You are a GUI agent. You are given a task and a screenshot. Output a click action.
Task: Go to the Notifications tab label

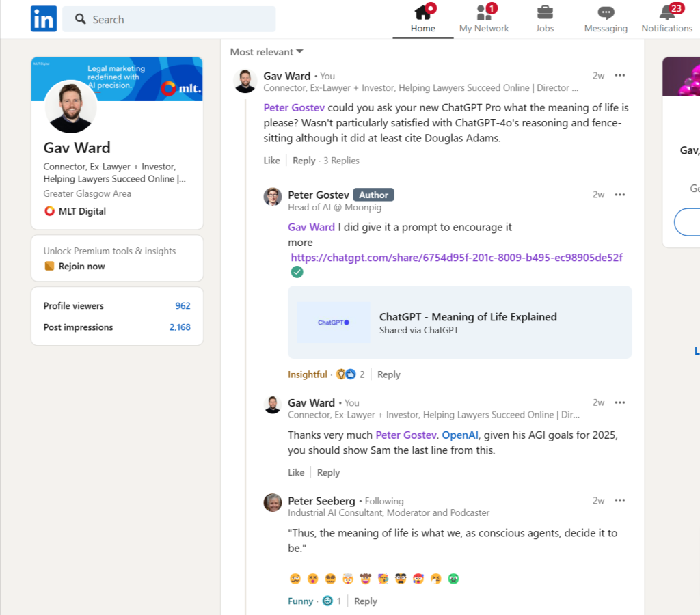(667, 29)
